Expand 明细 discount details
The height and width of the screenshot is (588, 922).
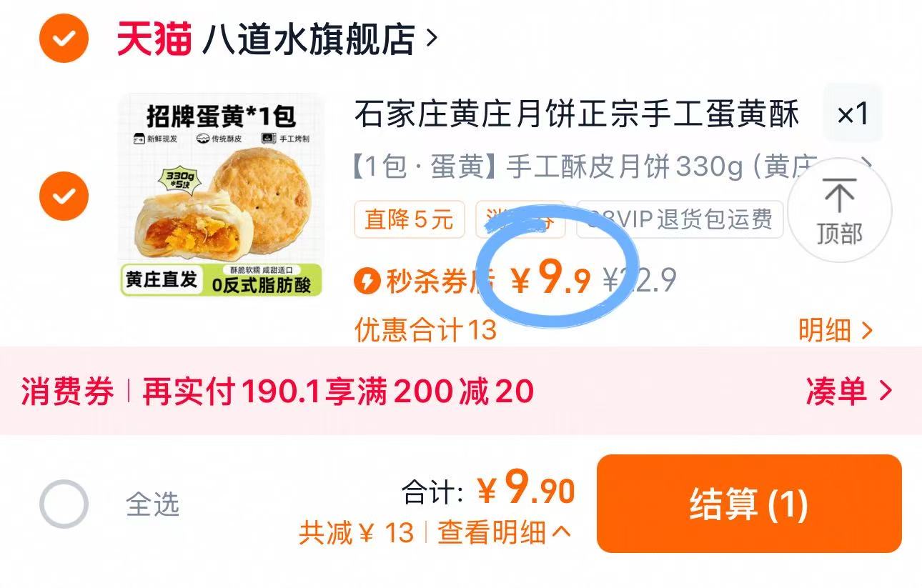coord(836,330)
